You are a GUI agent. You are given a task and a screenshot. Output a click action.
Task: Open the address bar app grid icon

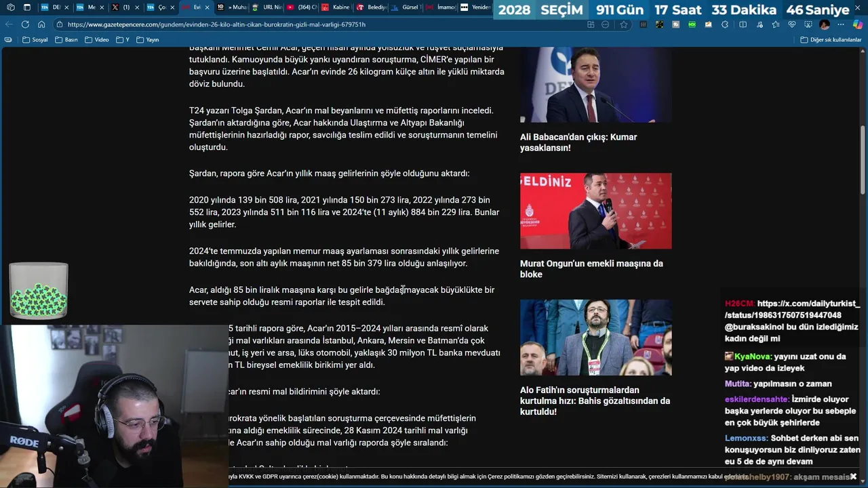pos(591,24)
